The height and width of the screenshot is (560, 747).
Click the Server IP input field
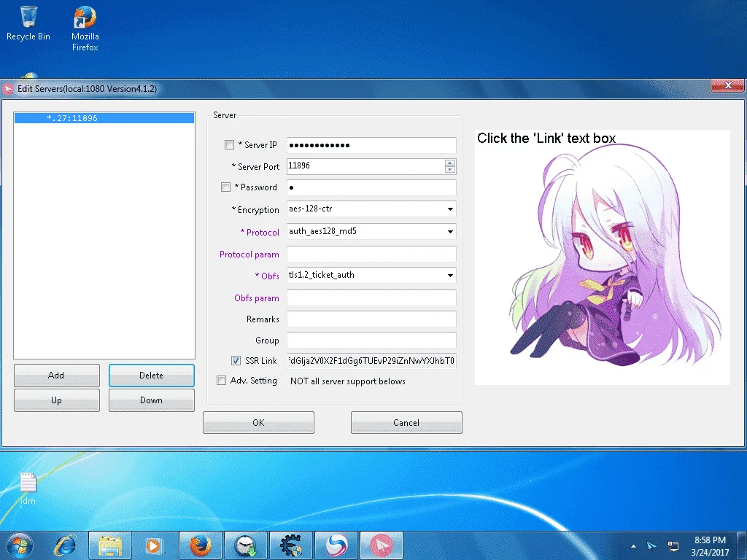pos(371,145)
